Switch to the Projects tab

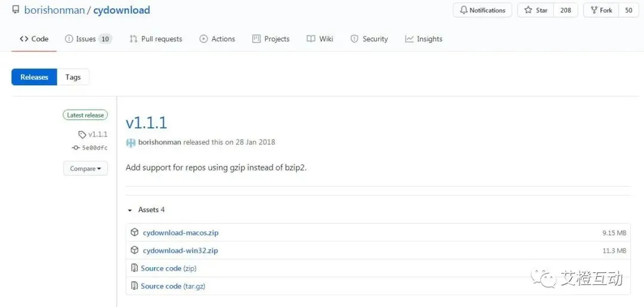(x=271, y=39)
